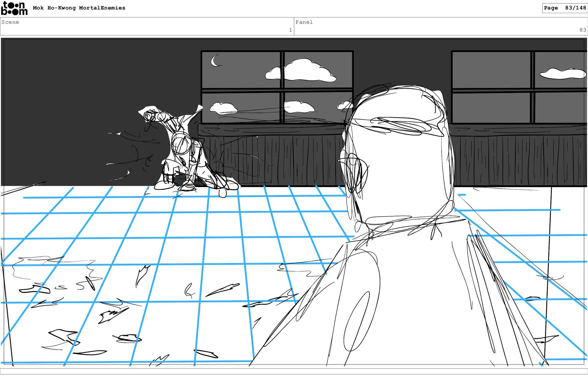
Task: Click the small lower-left cloud in window
Action: pyautogui.click(x=223, y=108)
